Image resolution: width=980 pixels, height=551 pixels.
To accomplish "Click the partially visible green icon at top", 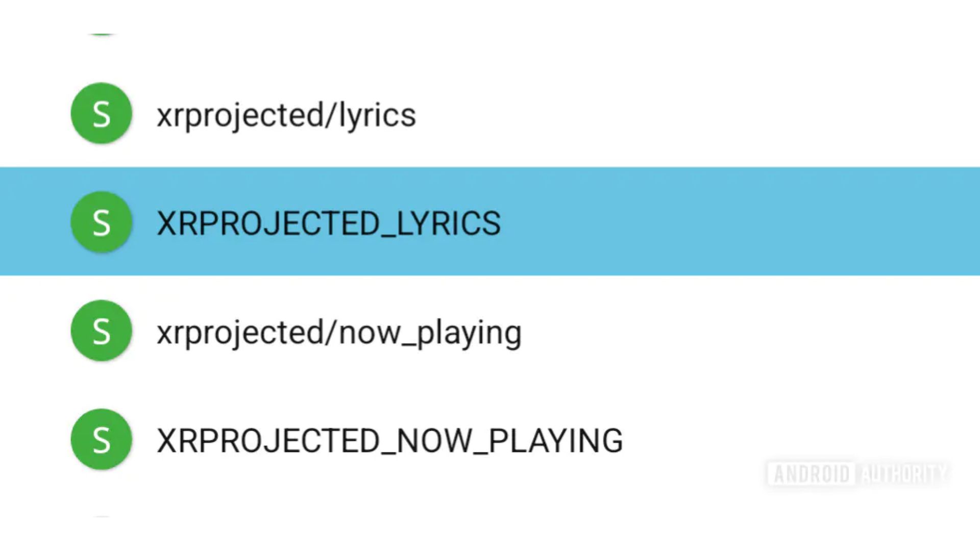I will coord(101,34).
